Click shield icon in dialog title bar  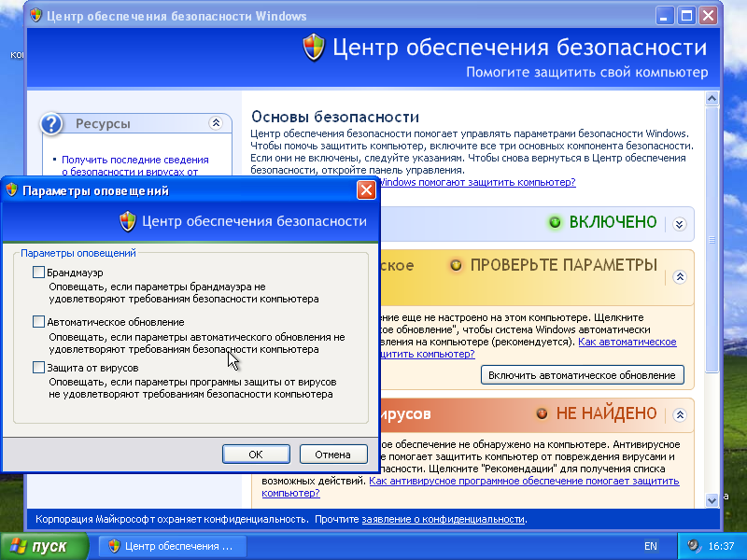[x=11, y=190]
